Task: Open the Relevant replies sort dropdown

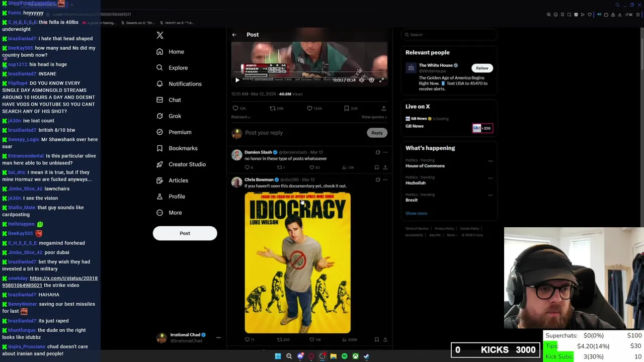Action: coord(240,117)
